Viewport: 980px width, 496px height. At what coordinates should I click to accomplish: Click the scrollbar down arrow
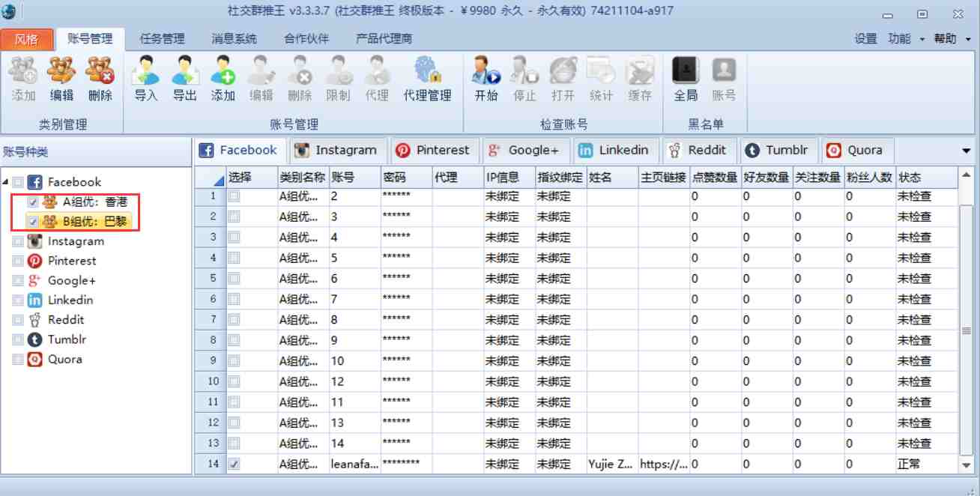pos(966,465)
